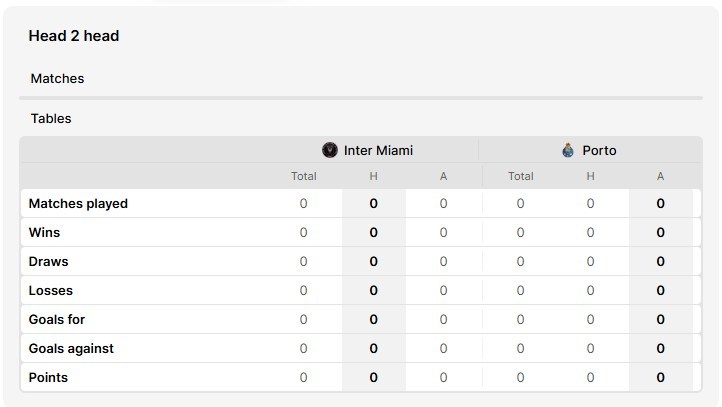Click the Inter Miami team name

[x=378, y=150]
